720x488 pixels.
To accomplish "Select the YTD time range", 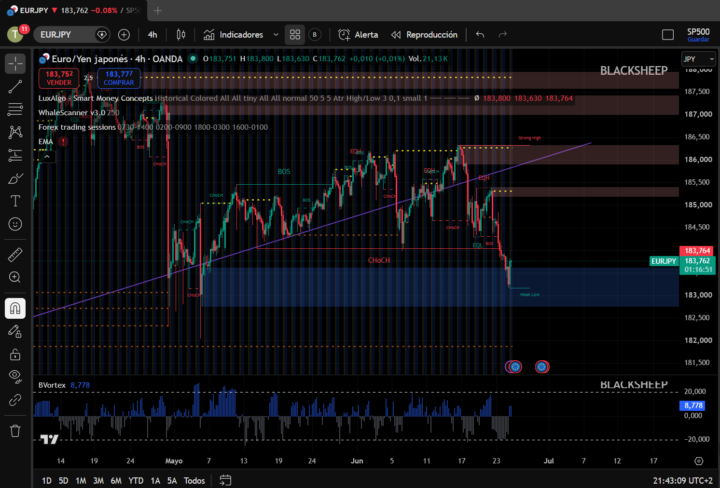I will (136, 481).
